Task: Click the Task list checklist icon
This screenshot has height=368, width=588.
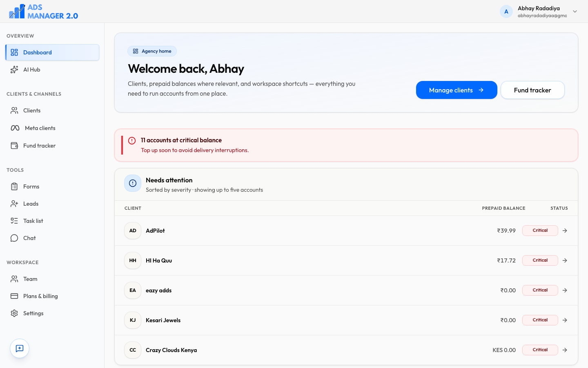Action: coord(14,221)
